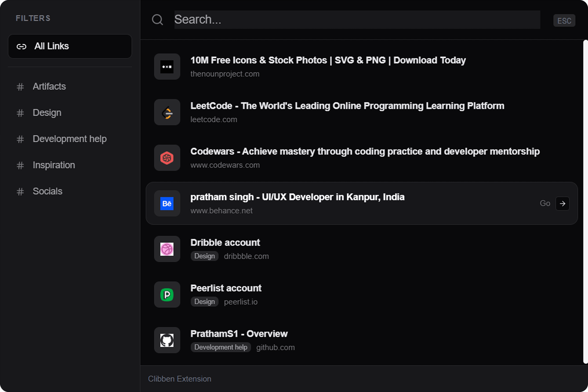Select the Codewars icon
The height and width of the screenshot is (392, 588).
[167, 158]
